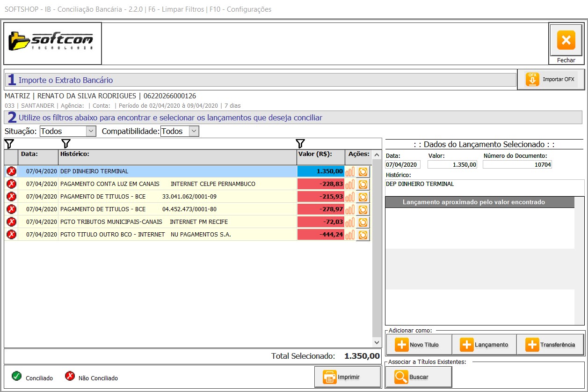
Task: Add entry as Novo Título
Action: tap(419, 345)
